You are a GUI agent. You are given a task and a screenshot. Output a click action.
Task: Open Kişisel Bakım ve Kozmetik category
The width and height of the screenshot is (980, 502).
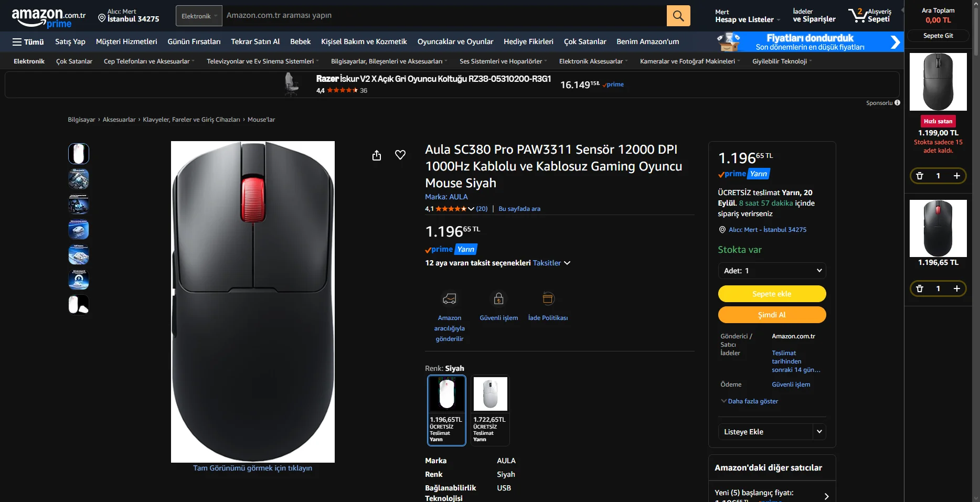[364, 41]
